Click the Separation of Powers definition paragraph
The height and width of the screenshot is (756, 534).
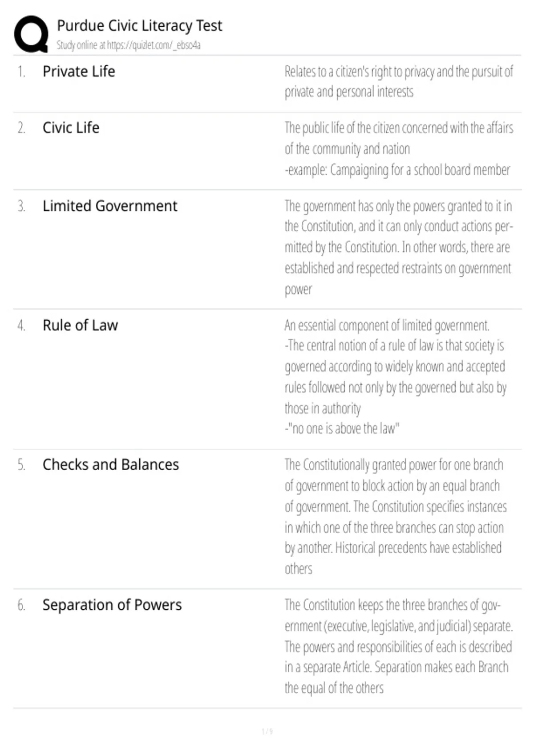(x=399, y=646)
